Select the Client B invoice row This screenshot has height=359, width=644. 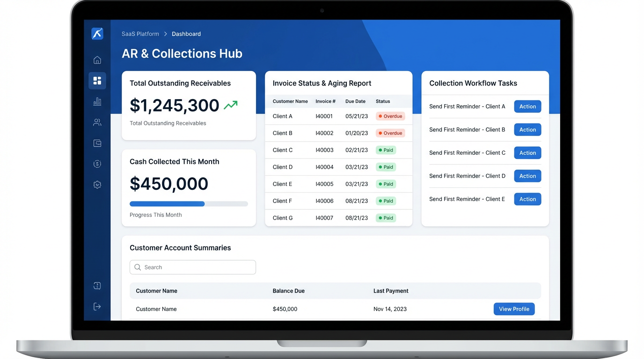[338, 133]
